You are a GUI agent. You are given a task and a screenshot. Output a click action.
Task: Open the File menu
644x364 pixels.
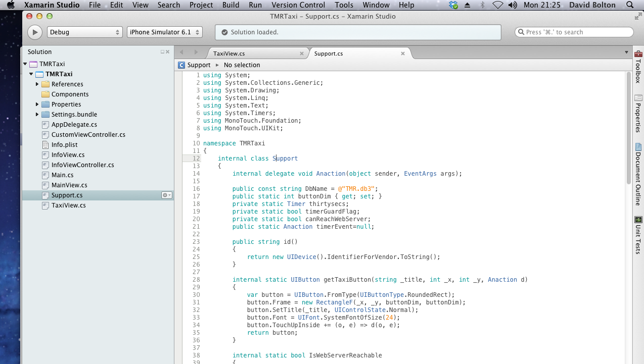[x=95, y=5]
